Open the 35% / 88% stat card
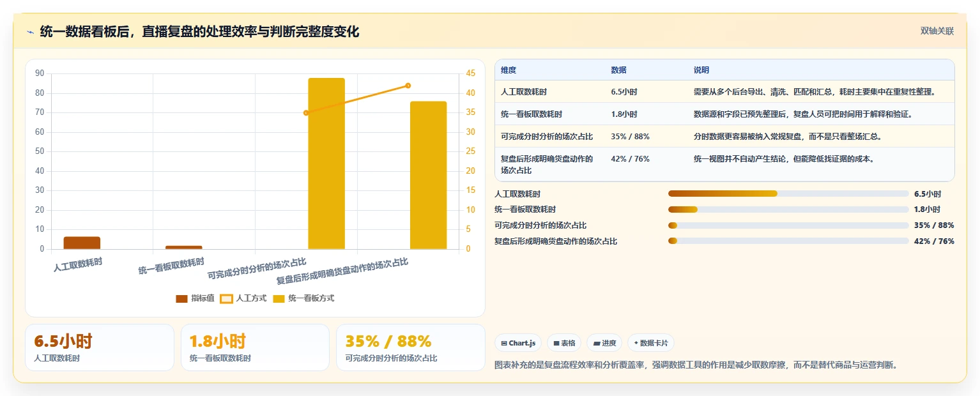 click(x=411, y=347)
